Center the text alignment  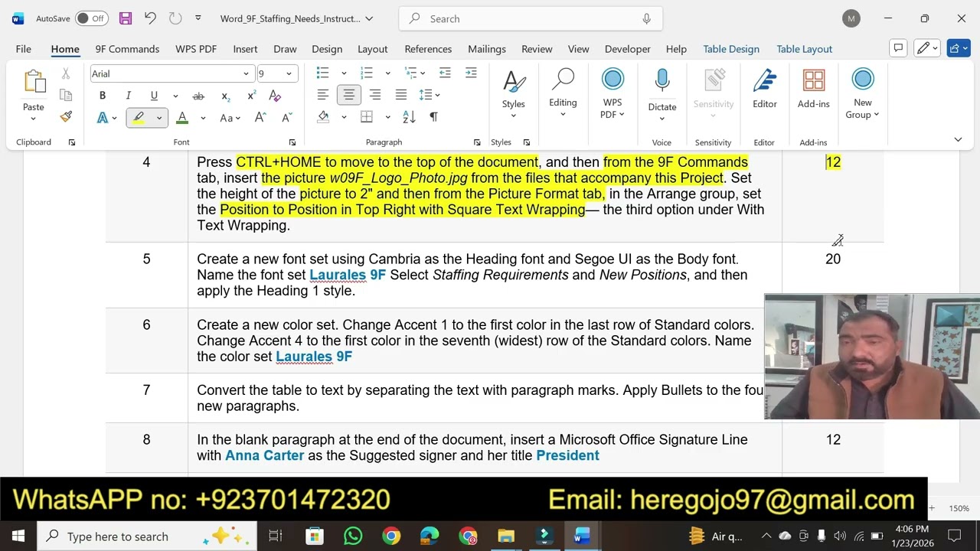(349, 95)
